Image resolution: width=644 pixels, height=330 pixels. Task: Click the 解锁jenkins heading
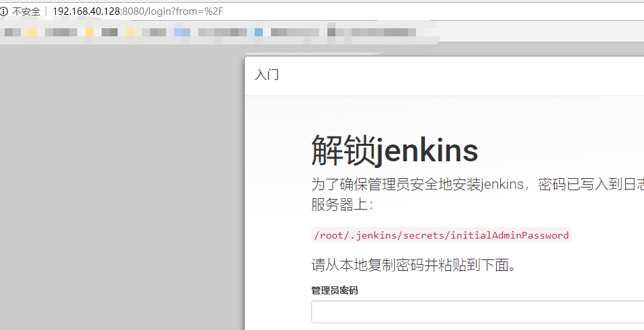(395, 151)
